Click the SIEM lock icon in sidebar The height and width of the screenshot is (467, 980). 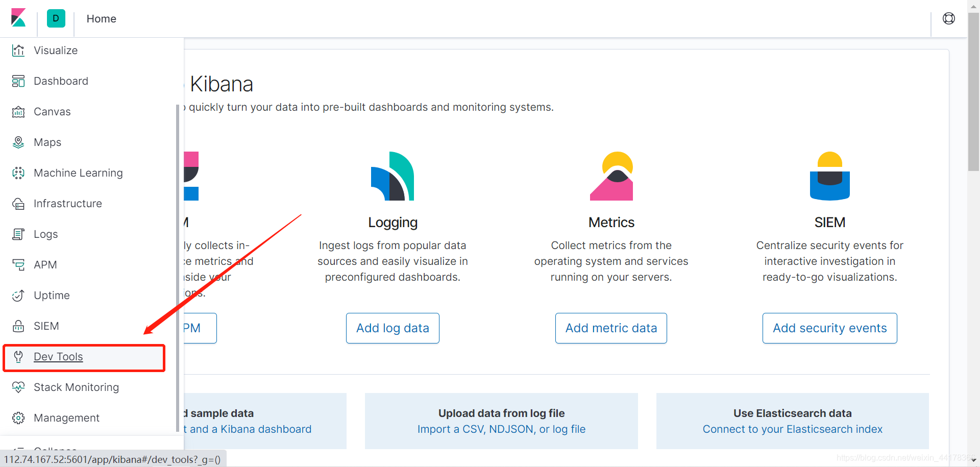coord(18,326)
